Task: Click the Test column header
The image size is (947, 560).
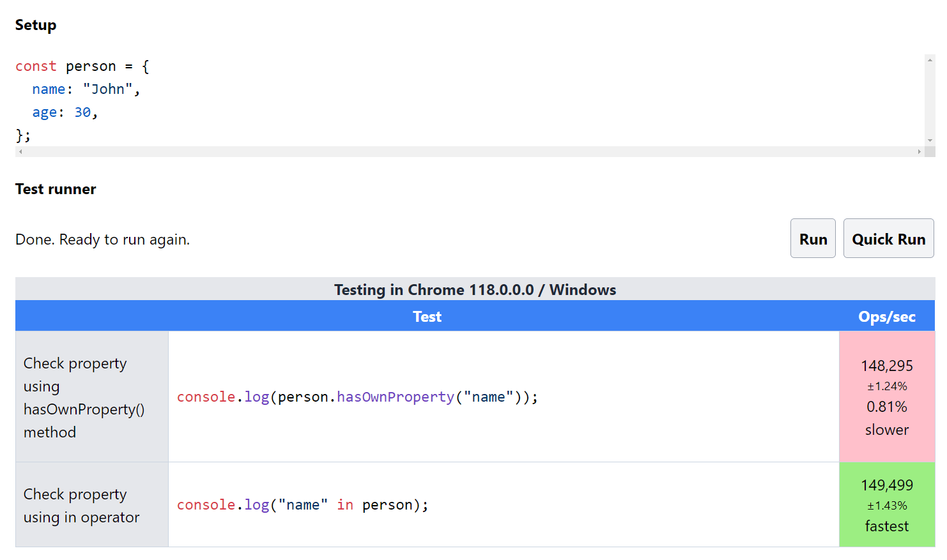Action: (427, 316)
